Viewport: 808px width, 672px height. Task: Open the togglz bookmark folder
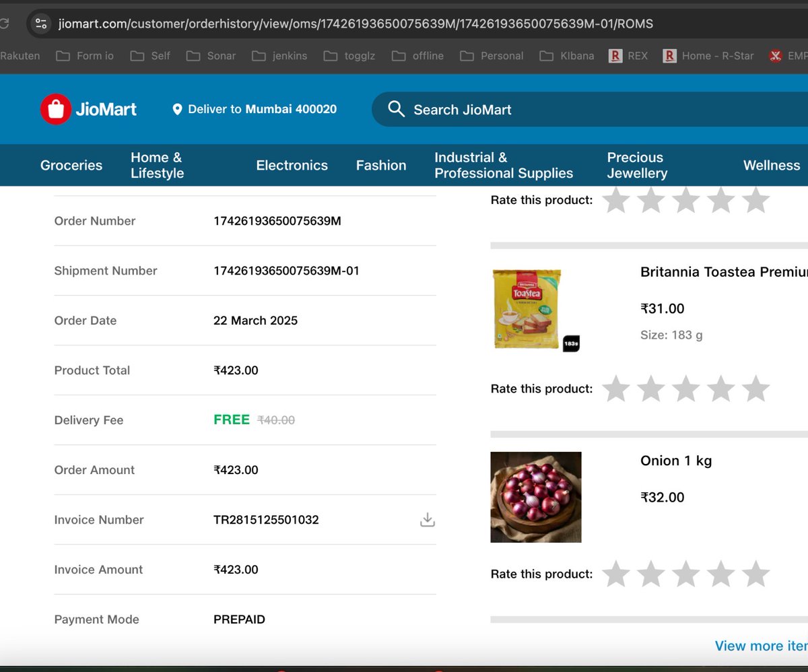[349, 56]
